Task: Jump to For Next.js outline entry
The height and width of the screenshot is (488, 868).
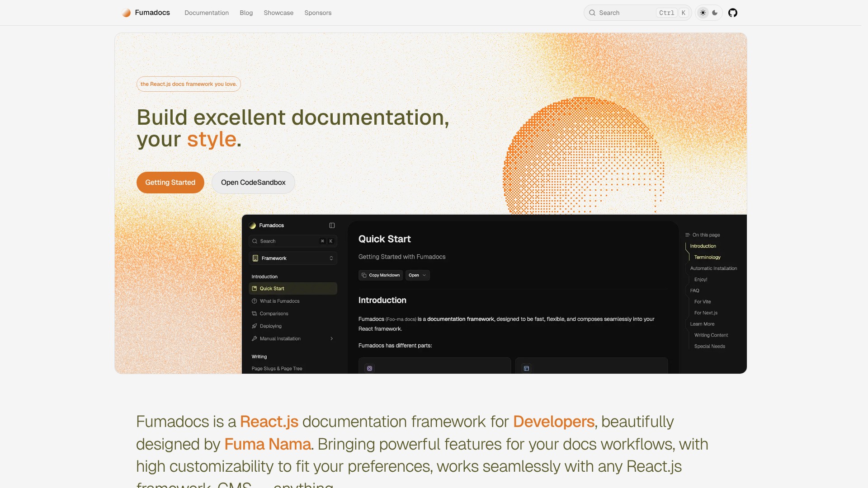Action: pos(706,313)
